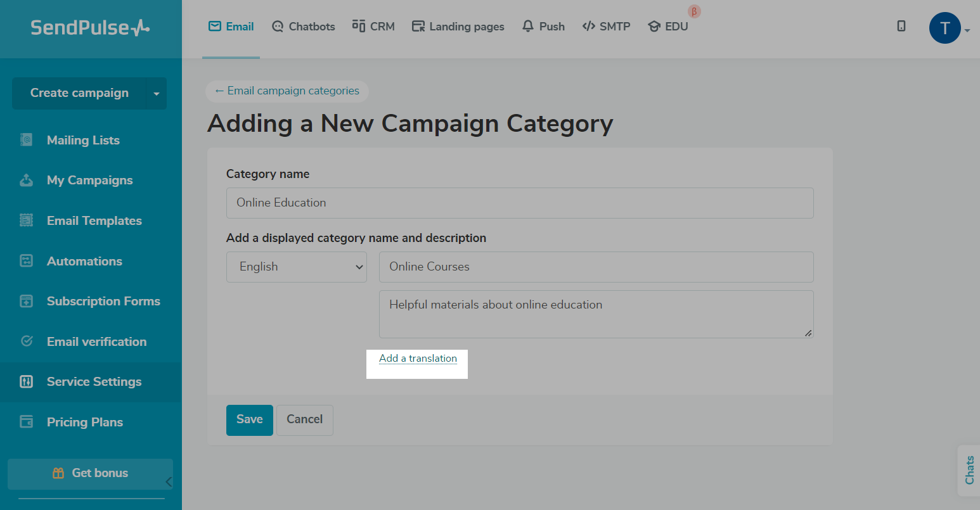Screen dimensions: 980x510
Task: Click the Category name input field
Action: [x=519, y=203]
